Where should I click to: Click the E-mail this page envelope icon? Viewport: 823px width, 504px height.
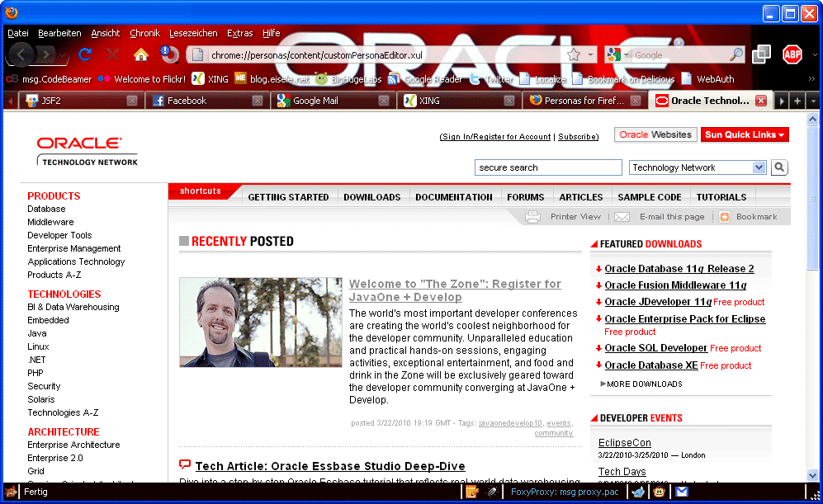coord(622,217)
